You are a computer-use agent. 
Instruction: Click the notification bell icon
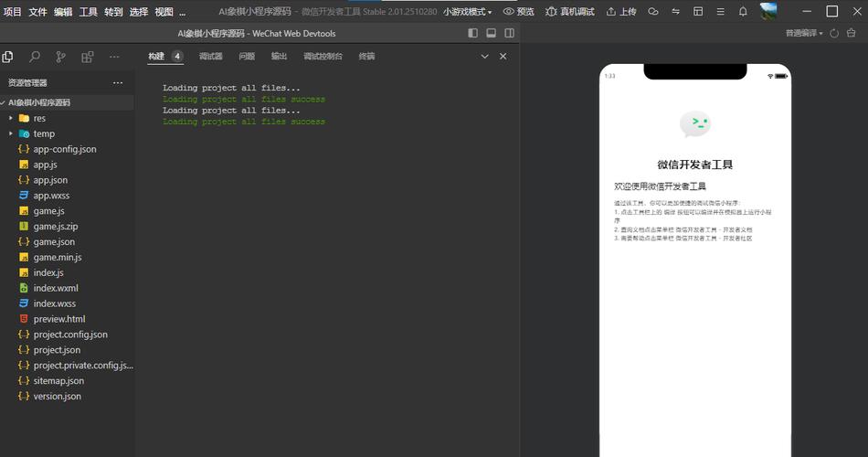pyautogui.click(x=743, y=12)
